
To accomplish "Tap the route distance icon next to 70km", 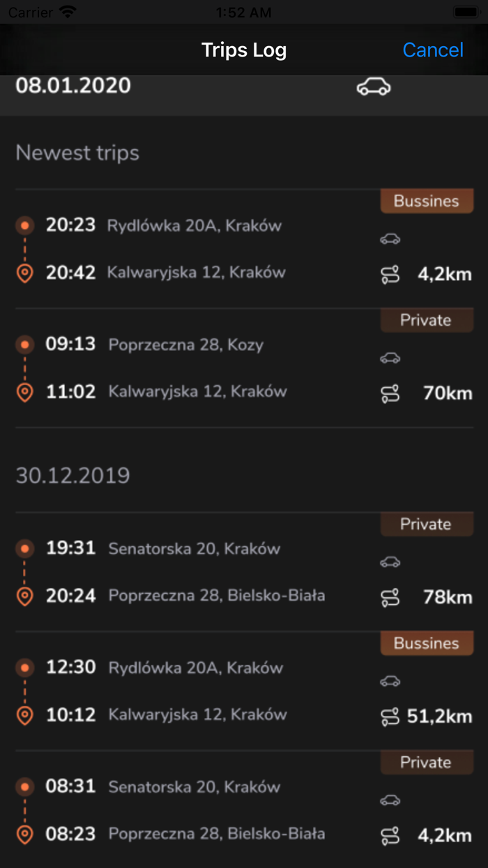I will coord(390,394).
